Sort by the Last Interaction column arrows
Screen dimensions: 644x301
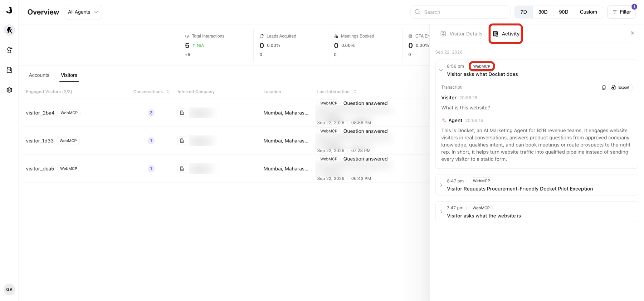(355, 92)
